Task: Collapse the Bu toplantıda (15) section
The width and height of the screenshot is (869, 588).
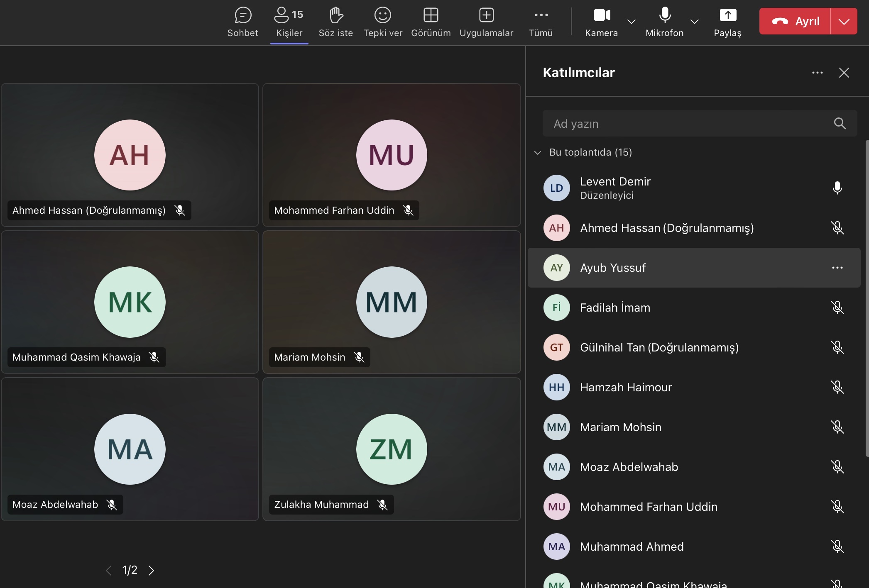Action: (538, 153)
